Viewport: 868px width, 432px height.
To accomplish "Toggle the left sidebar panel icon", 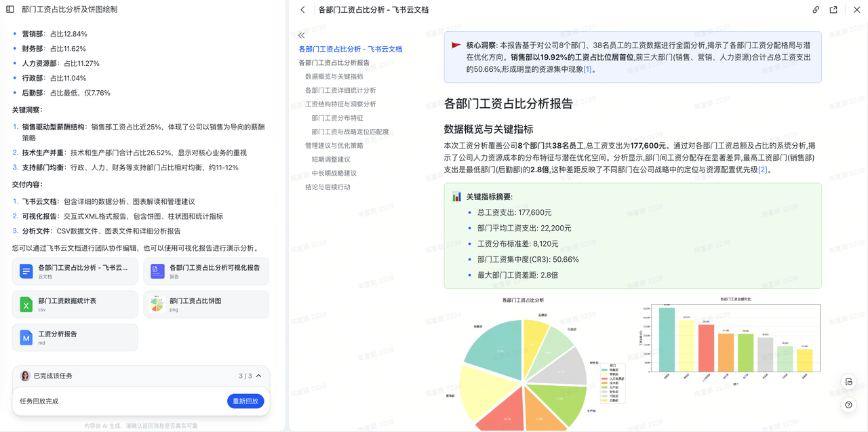I will (x=10, y=9).
